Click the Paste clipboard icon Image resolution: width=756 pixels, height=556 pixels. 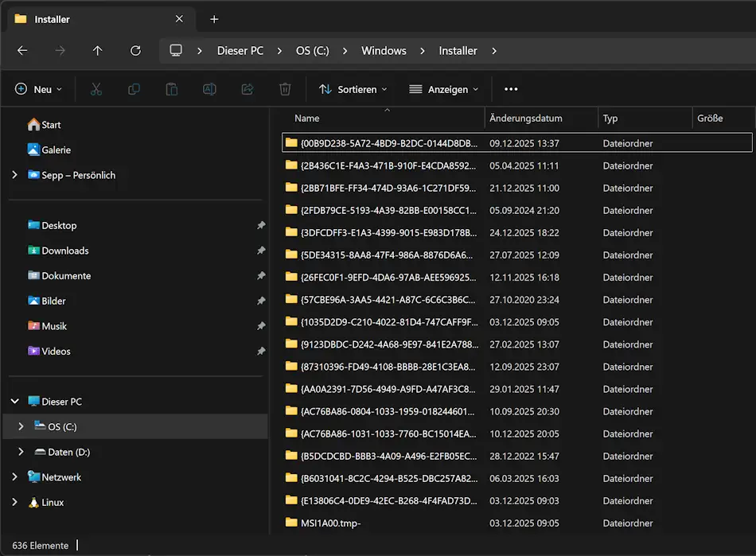click(171, 89)
